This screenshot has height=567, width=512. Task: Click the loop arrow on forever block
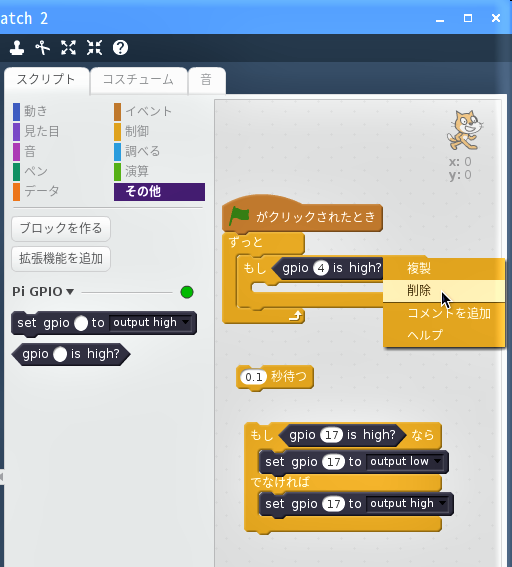(295, 316)
